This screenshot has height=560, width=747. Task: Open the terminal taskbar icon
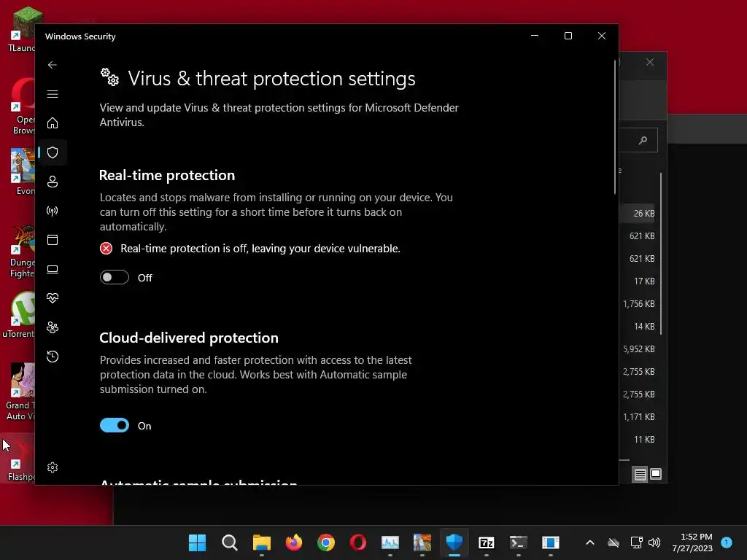point(519,542)
